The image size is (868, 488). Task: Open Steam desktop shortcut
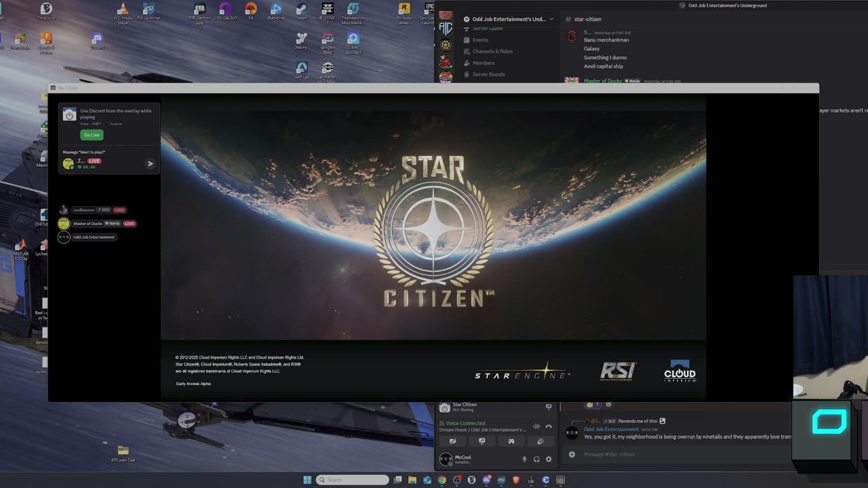pos(302,11)
